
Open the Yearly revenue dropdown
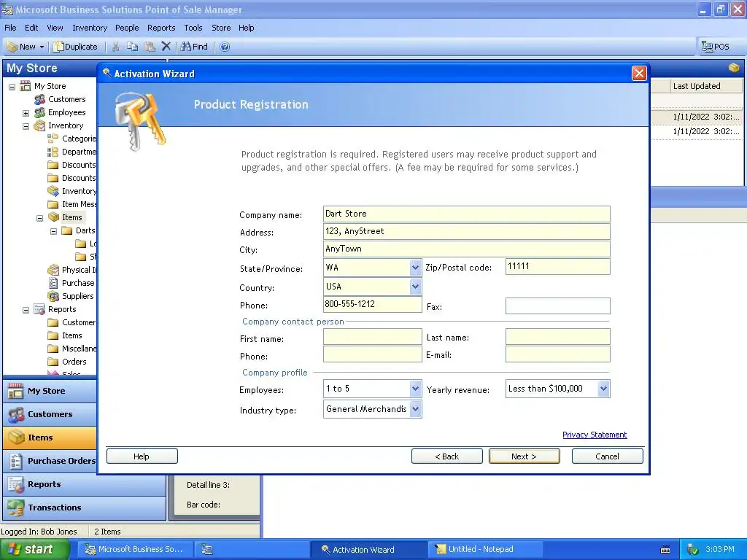point(603,389)
